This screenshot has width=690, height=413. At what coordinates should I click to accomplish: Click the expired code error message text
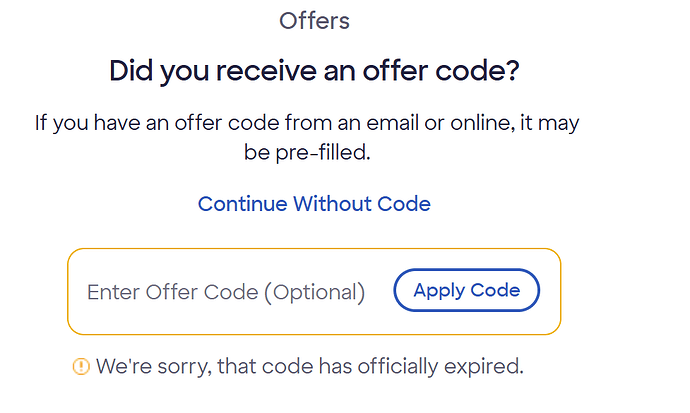tap(309, 367)
